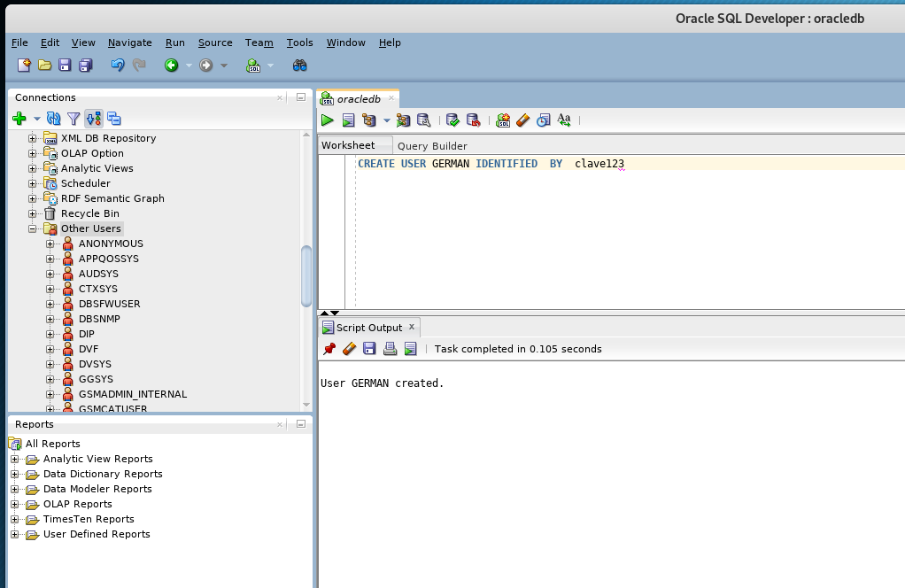Erase the Script Output contents
Viewport: 905px width, 588px height.
tap(349, 348)
